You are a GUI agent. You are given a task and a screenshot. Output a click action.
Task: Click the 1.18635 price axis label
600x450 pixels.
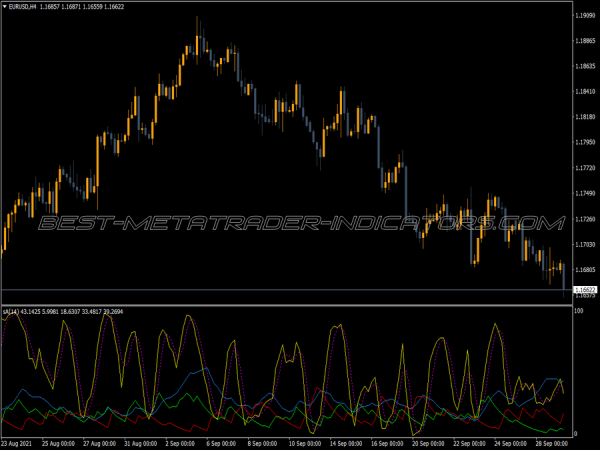(x=585, y=66)
